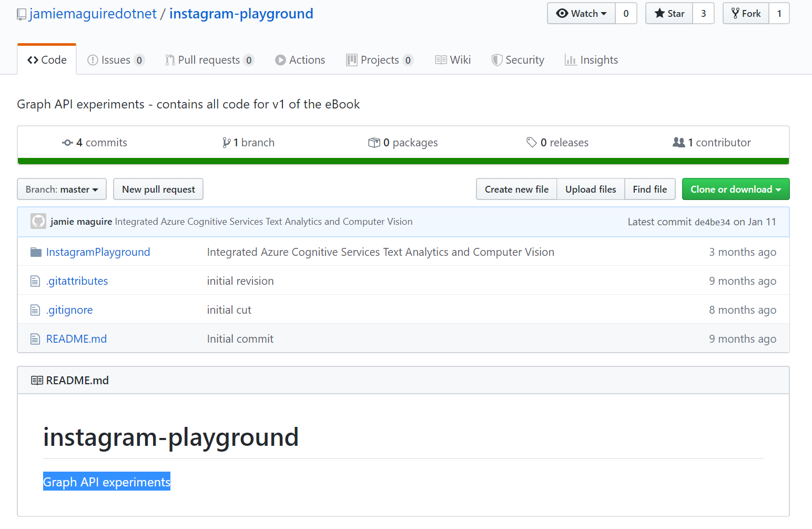Viewport: 812px width, 529px height.
Task: Open the Watch dropdown
Action: pyautogui.click(x=582, y=14)
